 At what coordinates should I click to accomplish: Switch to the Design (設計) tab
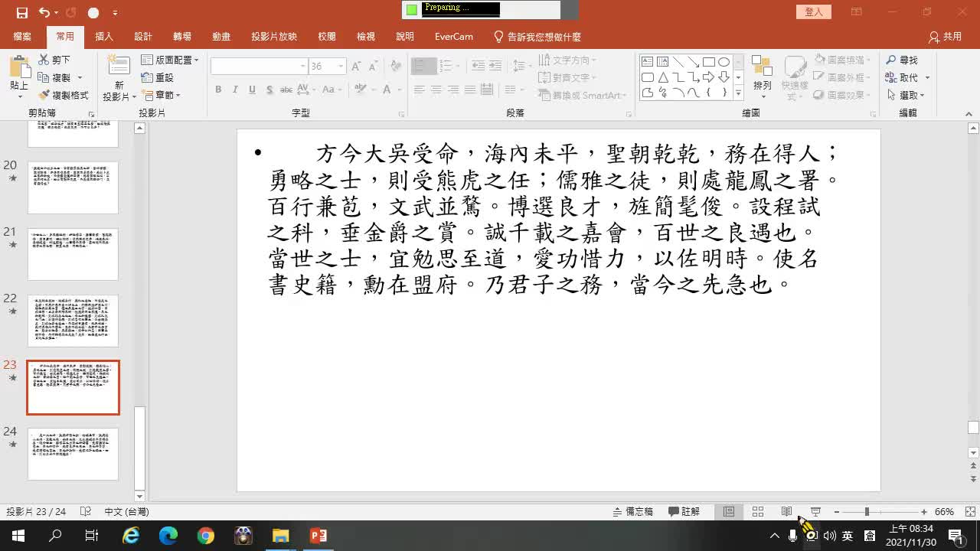143,36
